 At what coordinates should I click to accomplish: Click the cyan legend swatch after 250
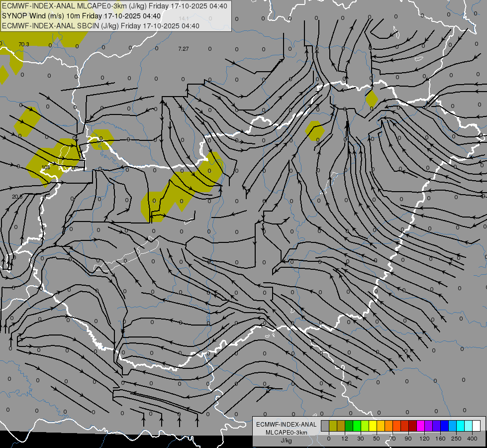460,426
